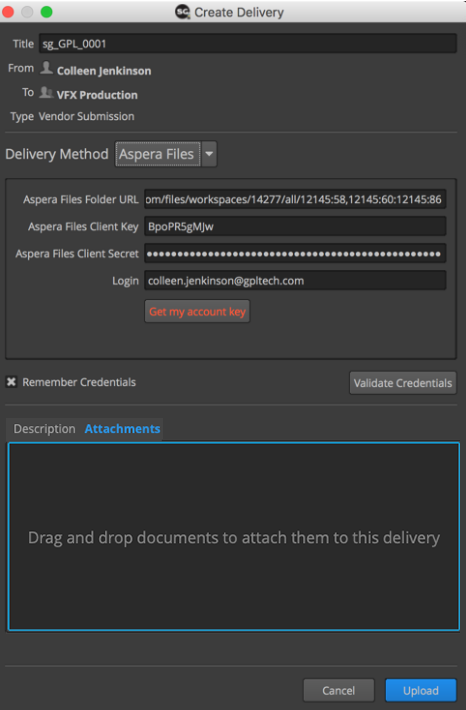Click the Aspera Files Client Key field
The image size is (466, 710).
pyautogui.click(x=295, y=226)
